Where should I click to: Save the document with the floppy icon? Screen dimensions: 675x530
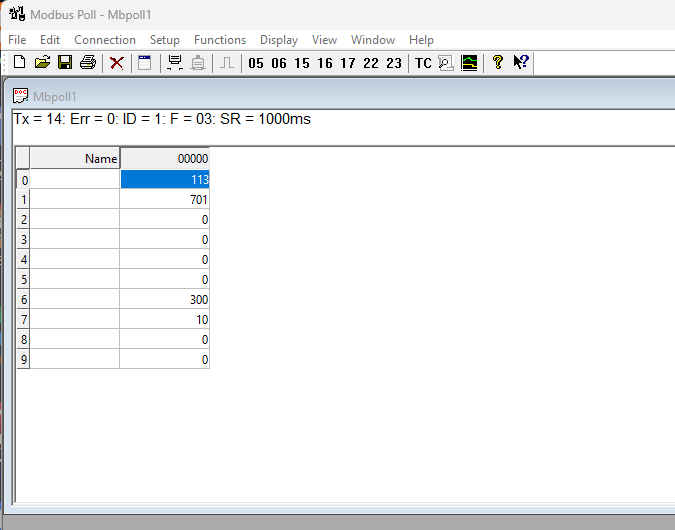point(65,62)
